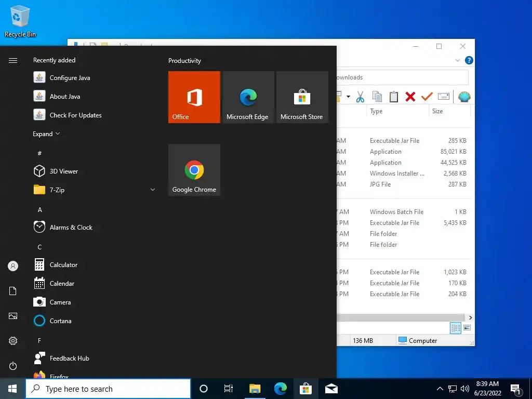
Task: Switch Explorer to large thumbnails view
Action: 467,328
